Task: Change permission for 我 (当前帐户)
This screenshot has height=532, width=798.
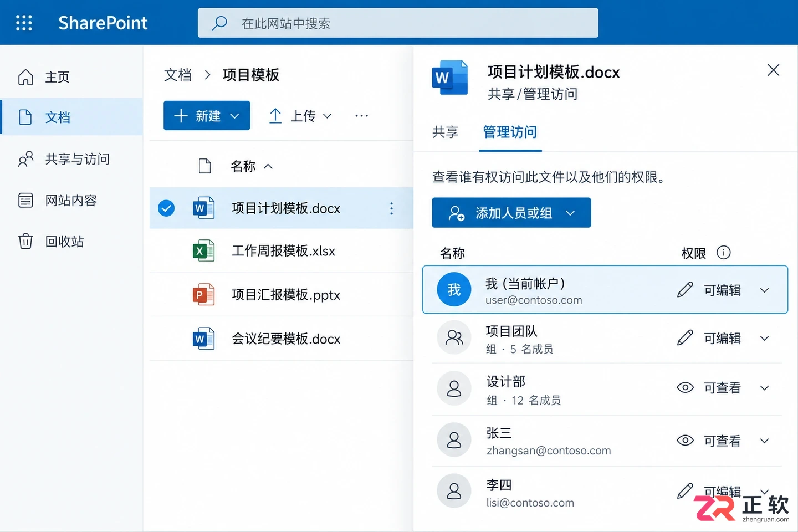Action: tap(724, 290)
